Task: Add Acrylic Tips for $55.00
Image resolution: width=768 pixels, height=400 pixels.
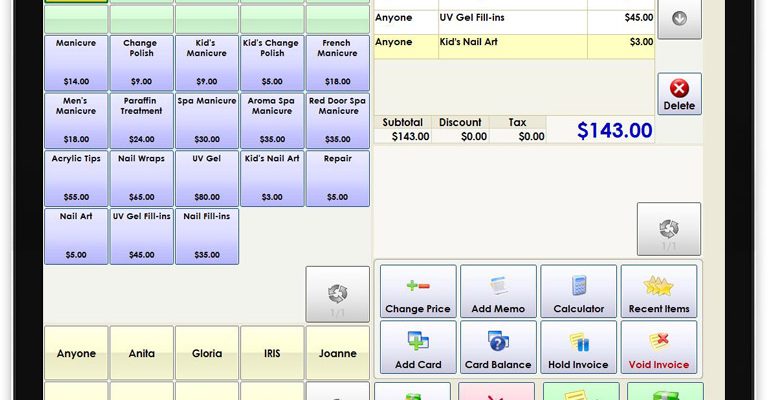Action: (76, 178)
